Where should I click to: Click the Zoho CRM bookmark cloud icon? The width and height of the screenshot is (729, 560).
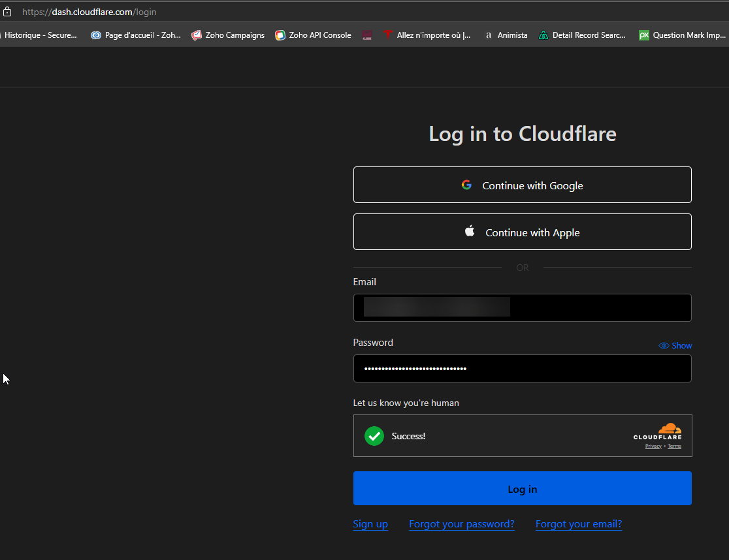(96, 35)
